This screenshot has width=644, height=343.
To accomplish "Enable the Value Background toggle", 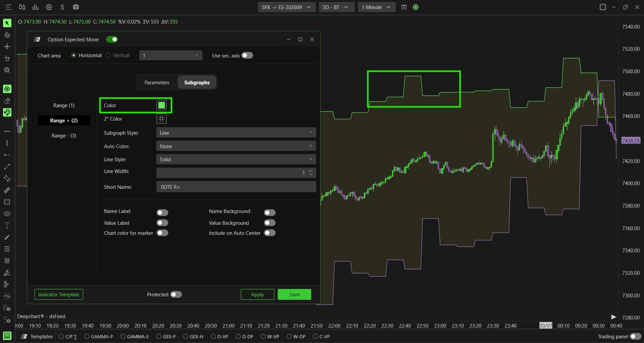I will [x=270, y=223].
